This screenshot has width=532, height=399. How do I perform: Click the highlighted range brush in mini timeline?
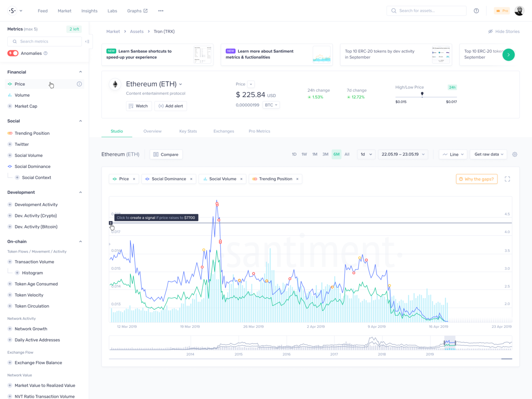[x=450, y=343]
